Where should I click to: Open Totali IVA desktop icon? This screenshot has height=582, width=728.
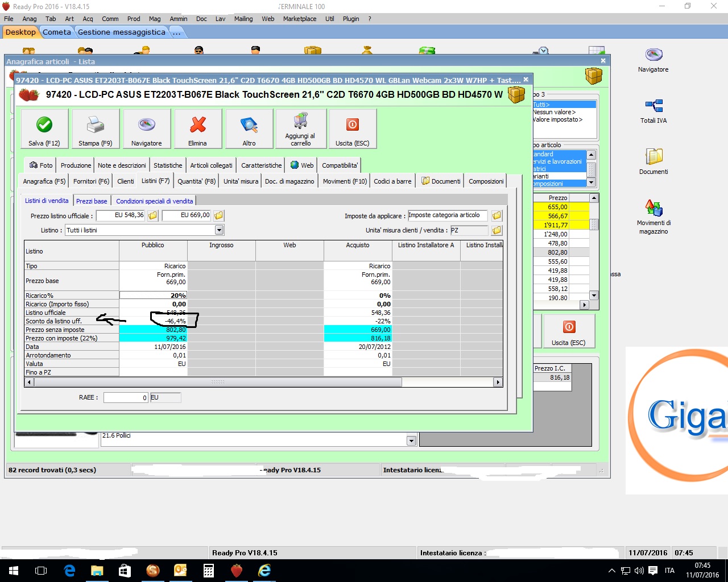(653, 106)
